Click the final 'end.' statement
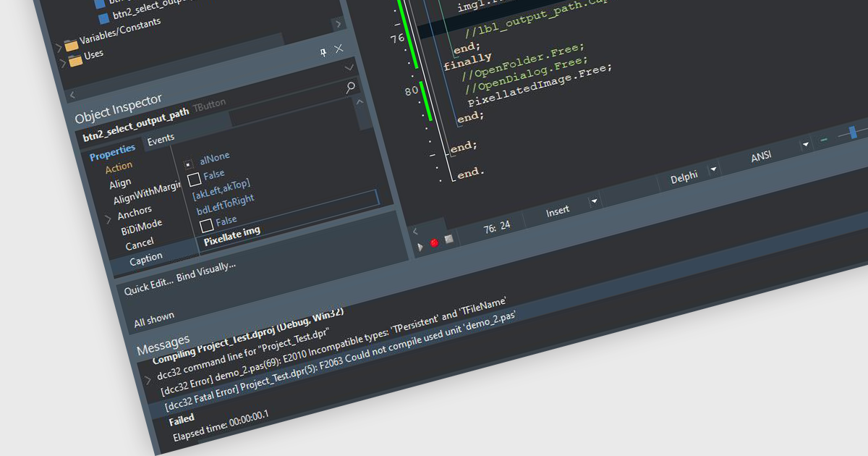 [470, 174]
